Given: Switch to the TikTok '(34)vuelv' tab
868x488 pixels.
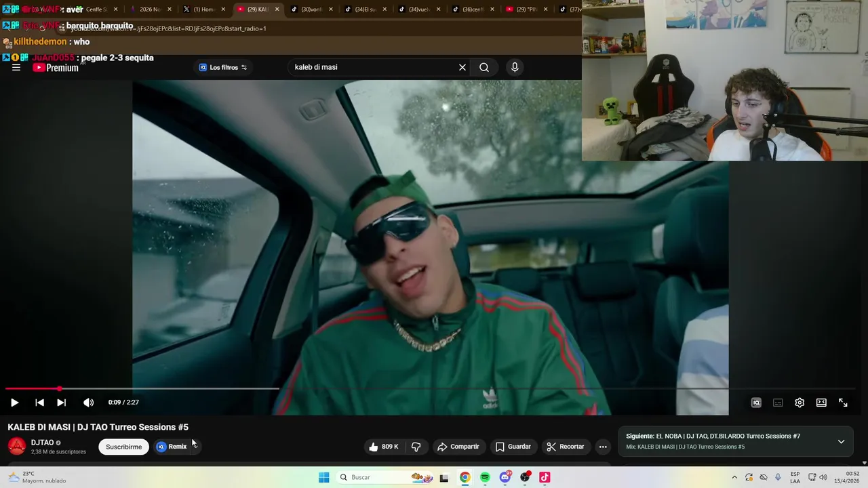Looking at the screenshot, I should point(419,9).
